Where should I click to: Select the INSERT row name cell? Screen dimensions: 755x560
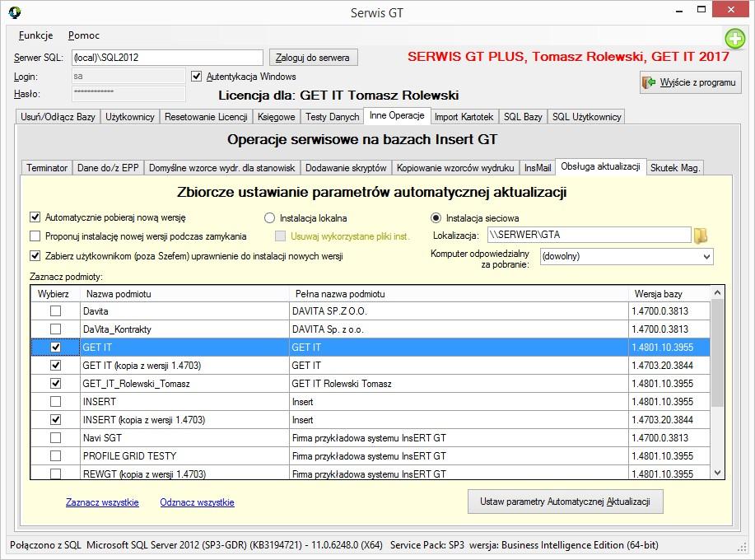pyautogui.click(x=185, y=402)
